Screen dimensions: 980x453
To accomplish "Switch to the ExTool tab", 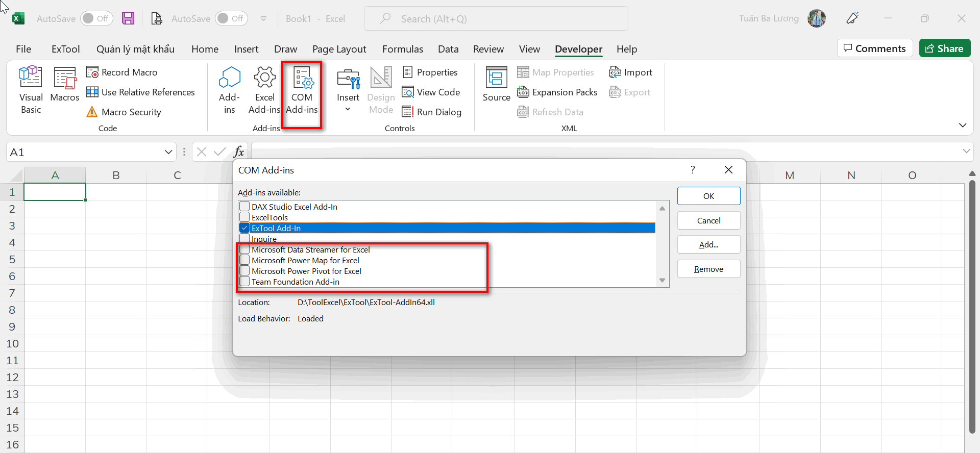I will click(66, 49).
